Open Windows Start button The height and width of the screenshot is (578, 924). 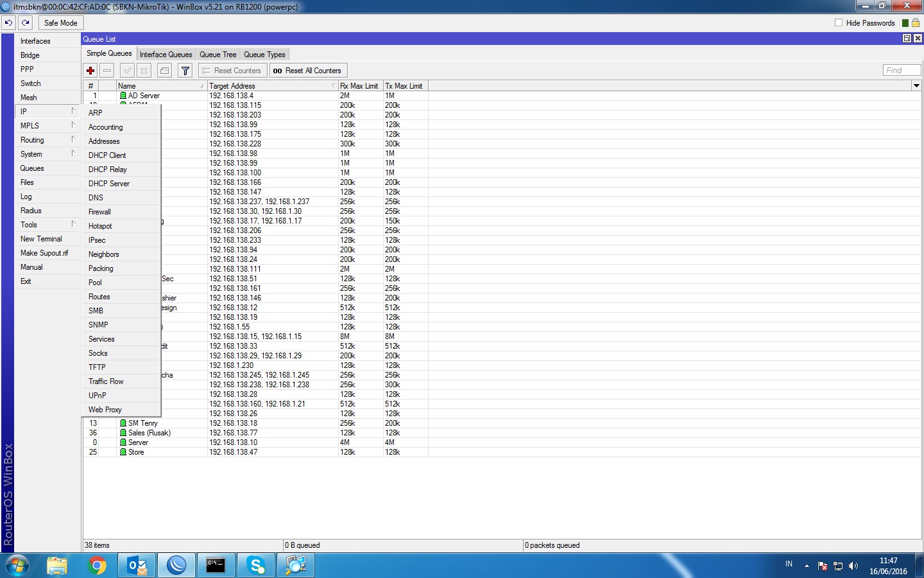pos(17,566)
